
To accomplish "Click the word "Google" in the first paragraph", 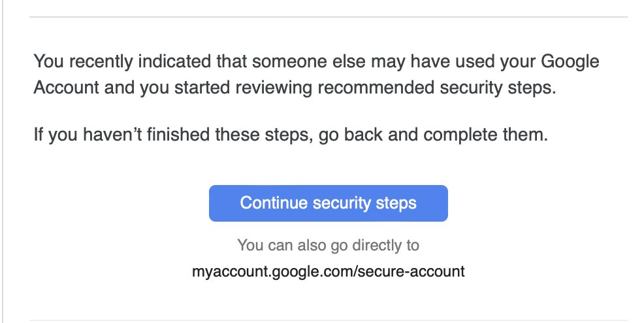I will pyautogui.click(x=570, y=61).
